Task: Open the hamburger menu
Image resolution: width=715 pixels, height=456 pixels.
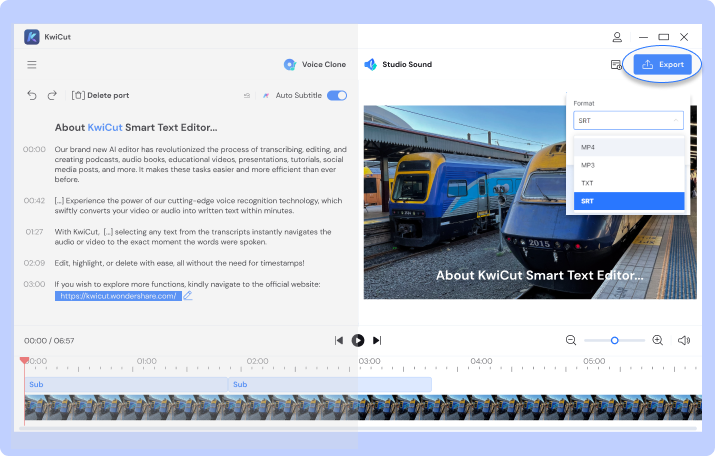Action: click(x=31, y=65)
